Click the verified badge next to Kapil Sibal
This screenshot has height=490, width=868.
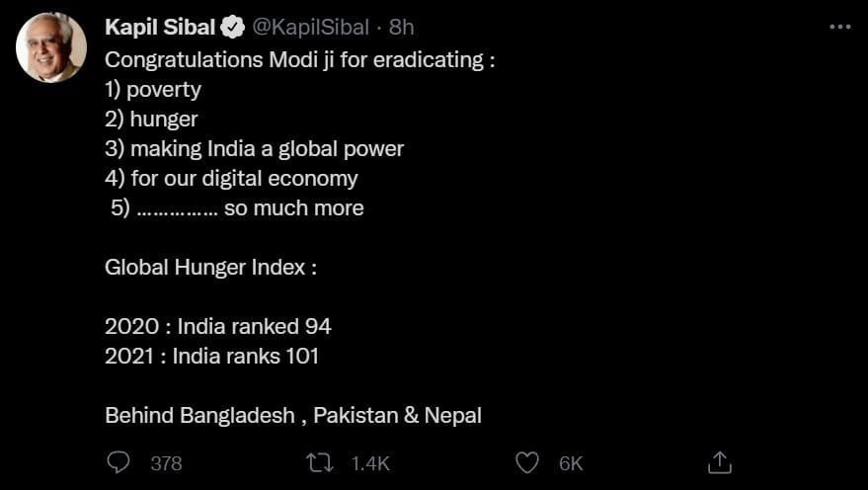[x=232, y=27]
